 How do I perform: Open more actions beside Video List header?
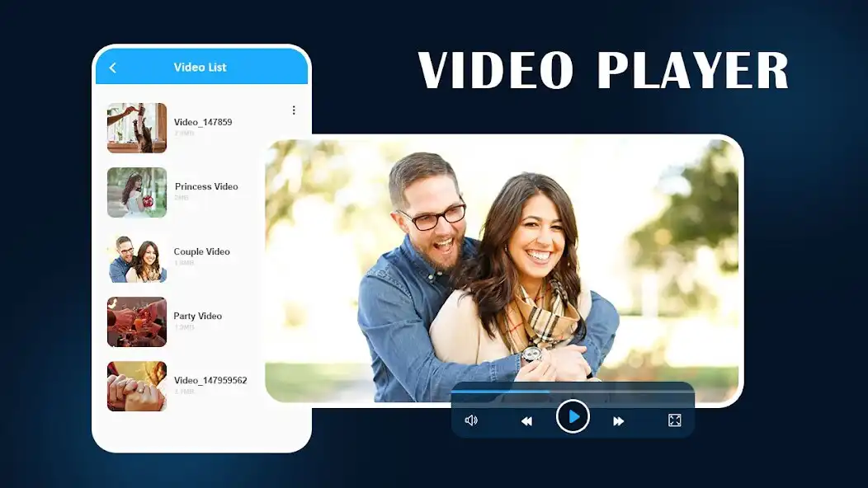[x=294, y=110]
